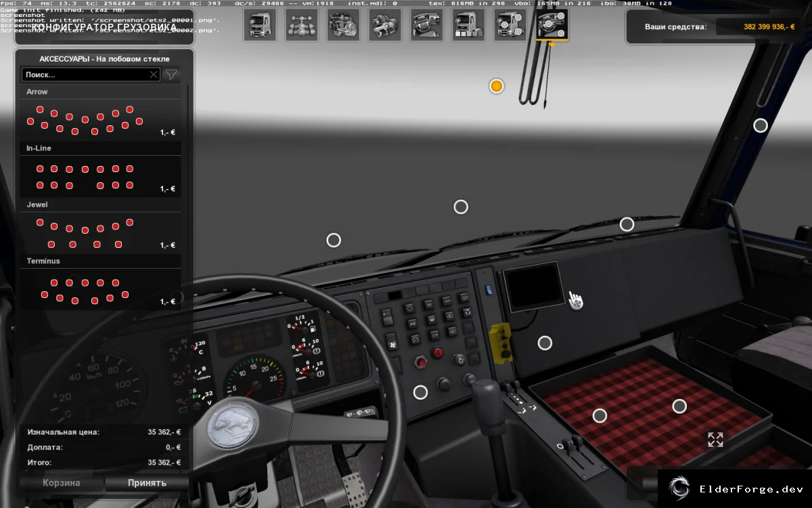This screenshot has width=812, height=508.
Task: Select the slot marker on the right door pillar
Action: pos(761,125)
